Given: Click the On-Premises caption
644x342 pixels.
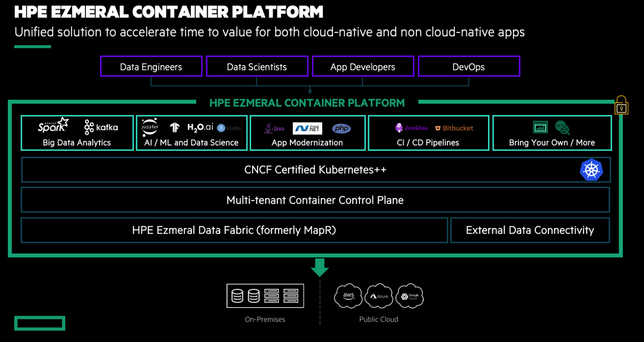Looking at the screenshot, I should pos(265,319).
